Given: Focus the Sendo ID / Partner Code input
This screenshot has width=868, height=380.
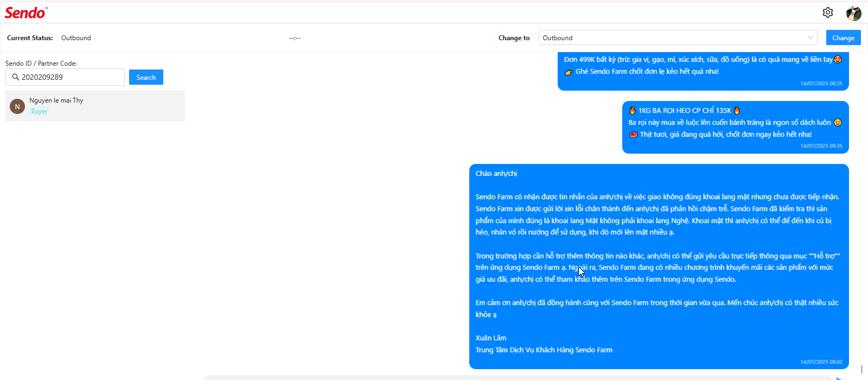Looking at the screenshot, I should click(65, 77).
